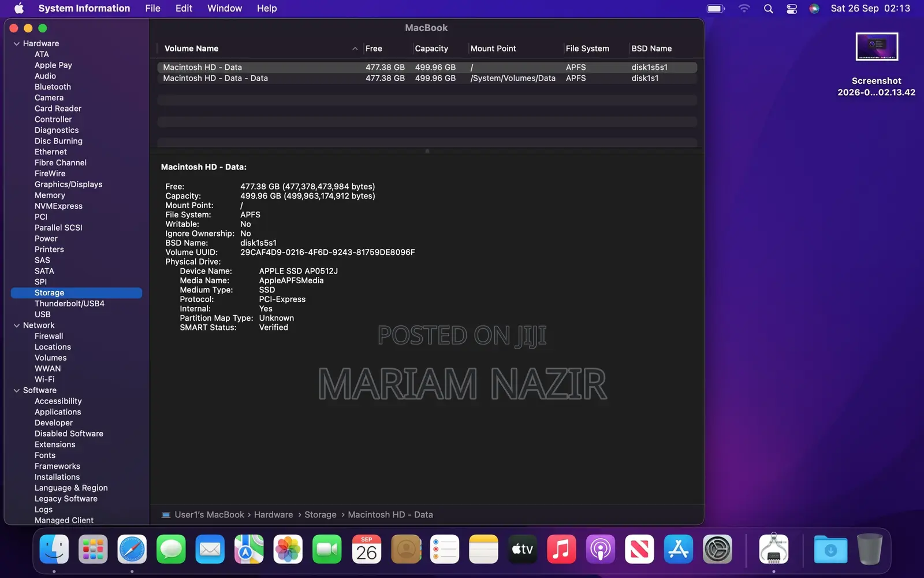Activate Siri from menu bar
The image size is (924, 578).
(x=814, y=8)
